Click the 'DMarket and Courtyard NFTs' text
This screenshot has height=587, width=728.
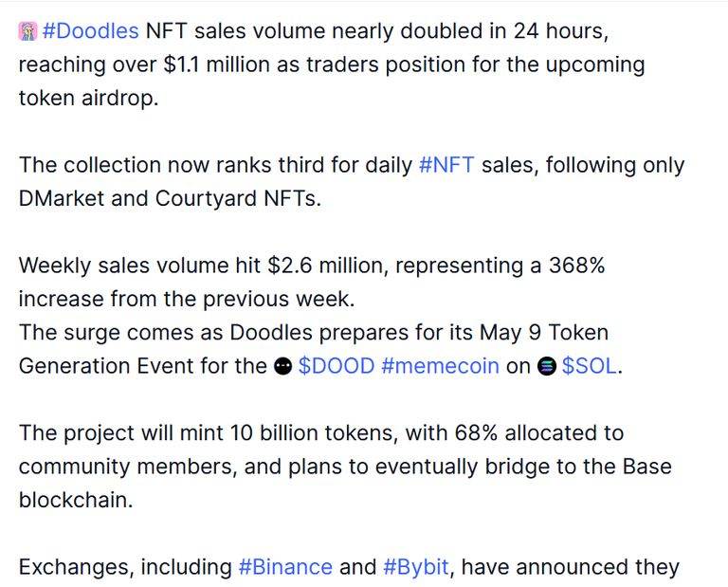(169, 198)
